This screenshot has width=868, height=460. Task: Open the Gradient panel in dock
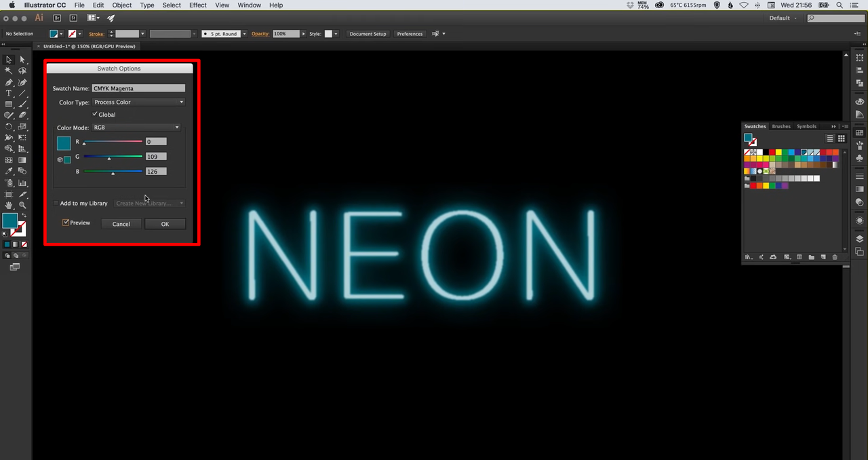coord(860,189)
